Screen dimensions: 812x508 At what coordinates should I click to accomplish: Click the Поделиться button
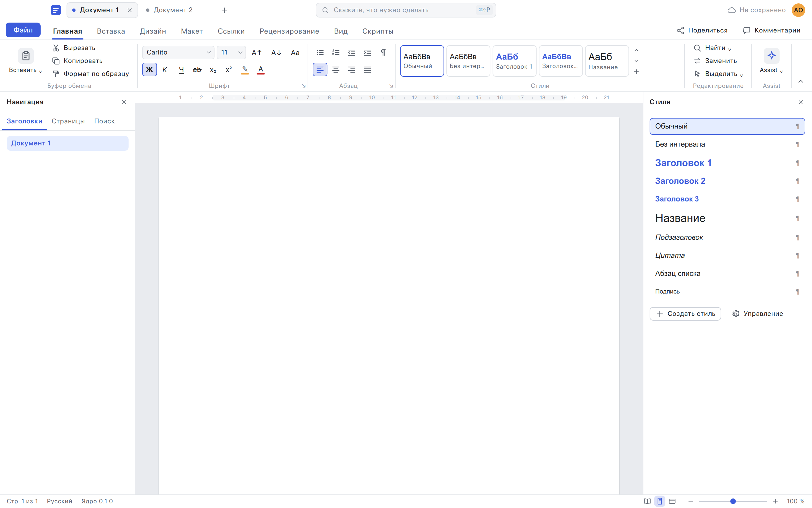coord(702,30)
